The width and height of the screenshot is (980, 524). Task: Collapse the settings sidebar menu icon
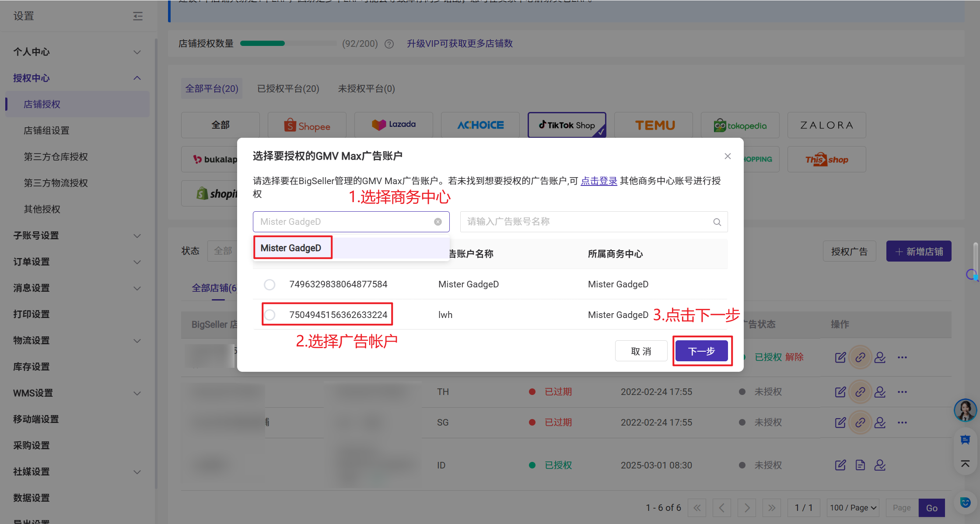[138, 16]
